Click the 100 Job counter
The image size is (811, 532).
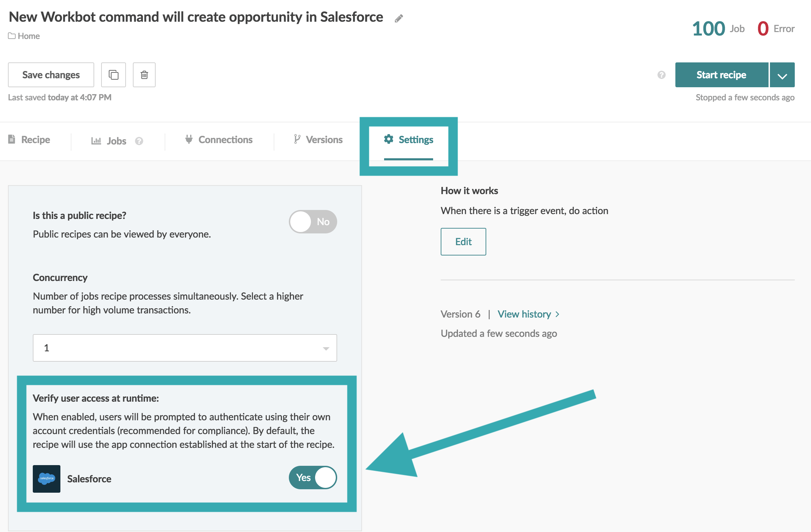(719, 29)
